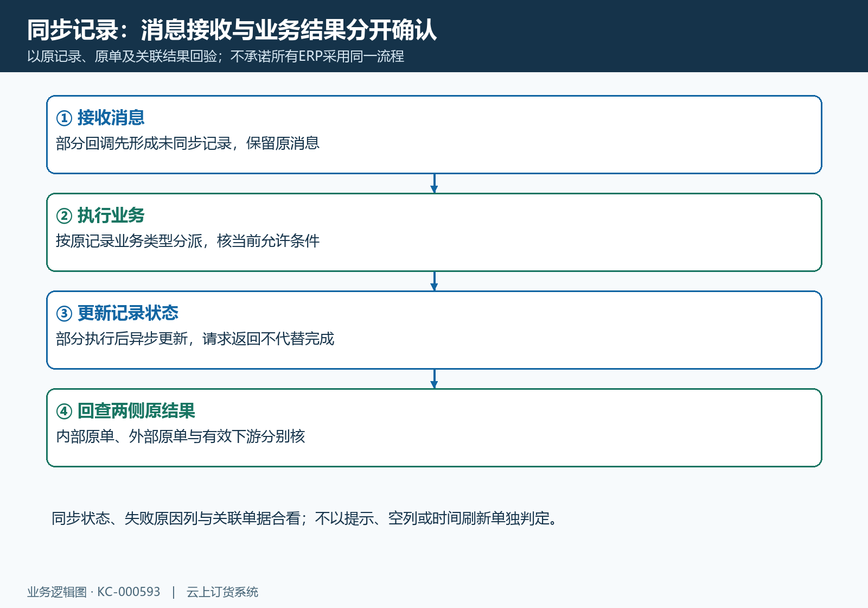Click the subtitle starting with 以原记录、原单及关联结果回验
The width and height of the screenshot is (868, 608).
215,56
